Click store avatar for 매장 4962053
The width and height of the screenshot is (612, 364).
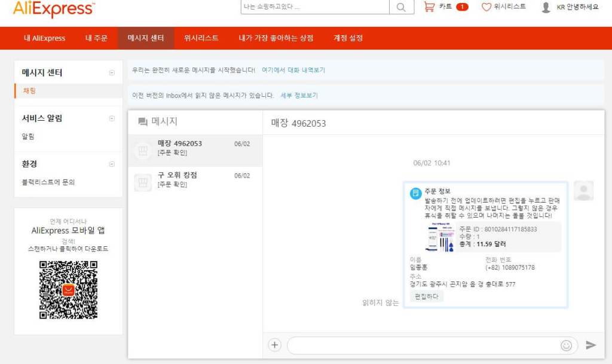click(x=143, y=151)
